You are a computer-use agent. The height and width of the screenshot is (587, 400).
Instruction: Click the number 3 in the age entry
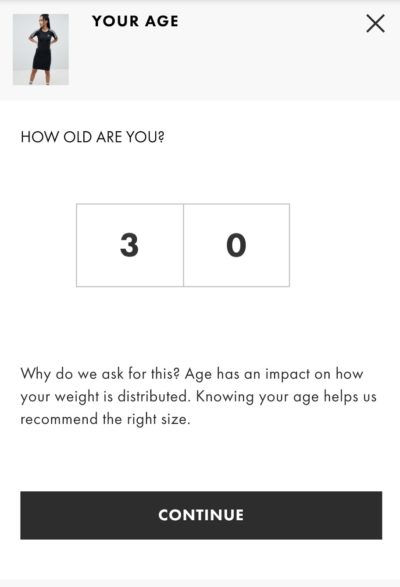[x=129, y=245]
